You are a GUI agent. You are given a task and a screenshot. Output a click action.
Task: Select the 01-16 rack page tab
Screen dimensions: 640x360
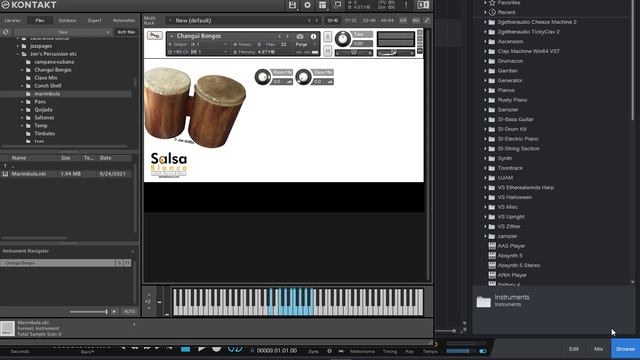[x=333, y=20]
